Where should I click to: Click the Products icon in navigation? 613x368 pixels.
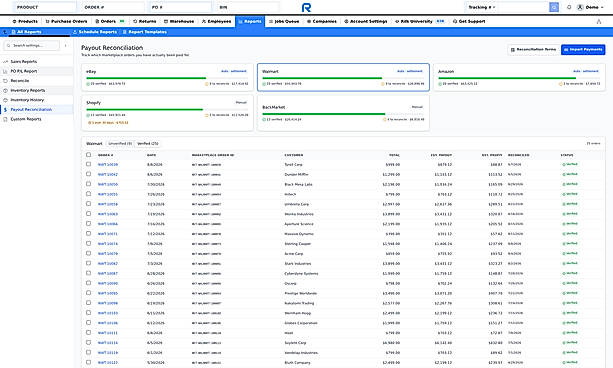tap(14, 22)
